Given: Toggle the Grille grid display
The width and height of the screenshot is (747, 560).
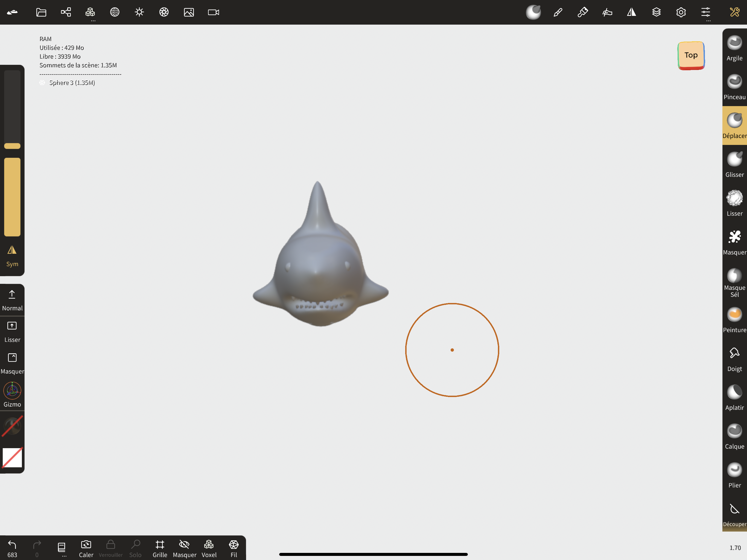Looking at the screenshot, I should [x=160, y=549].
